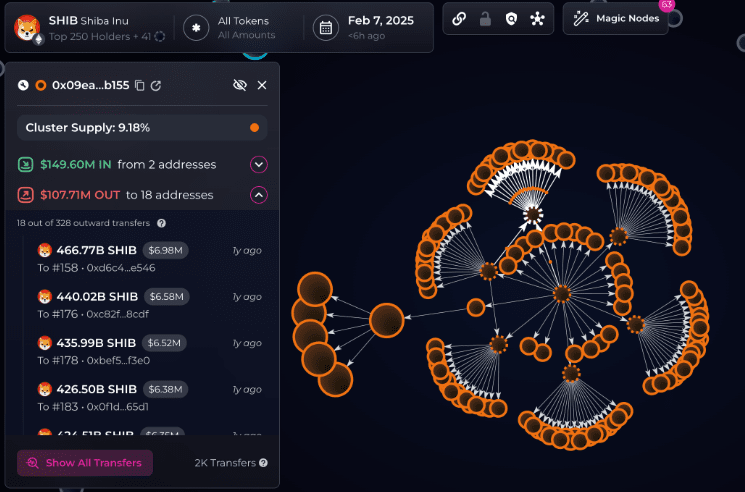Toggle the padlock icon in toolbar

point(485,19)
